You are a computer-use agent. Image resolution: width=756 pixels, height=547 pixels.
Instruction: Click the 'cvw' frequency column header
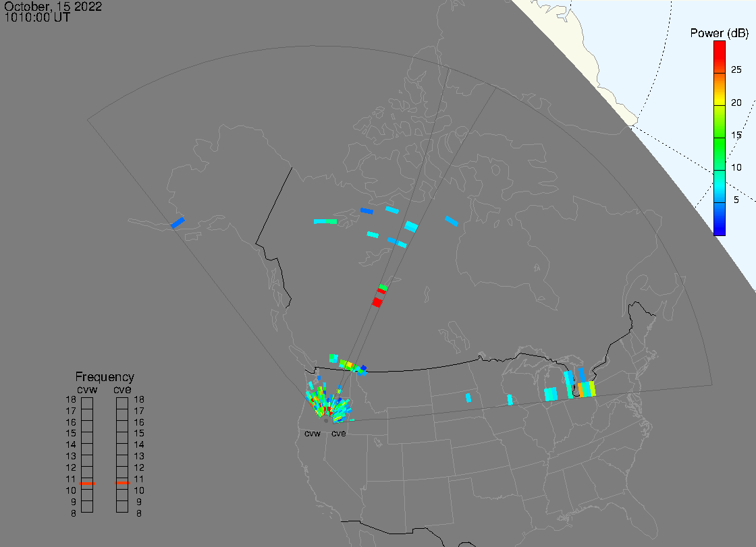click(87, 389)
